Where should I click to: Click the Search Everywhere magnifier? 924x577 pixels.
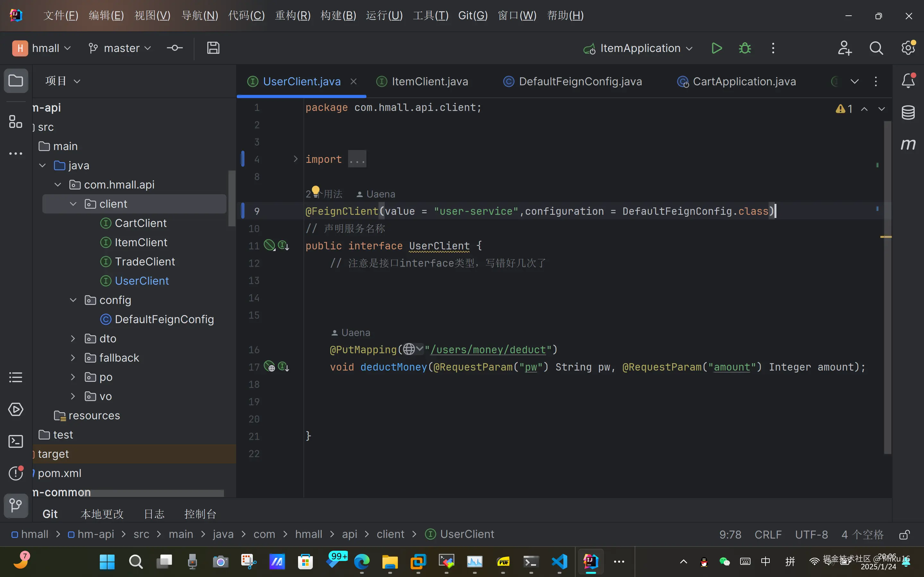pos(876,48)
